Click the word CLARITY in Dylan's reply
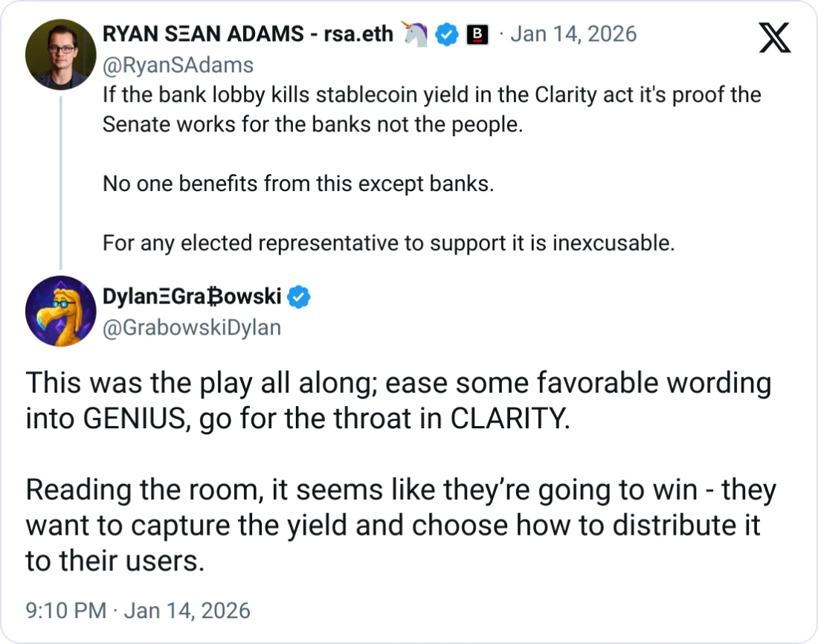This screenshot has width=818, height=644. point(509,419)
